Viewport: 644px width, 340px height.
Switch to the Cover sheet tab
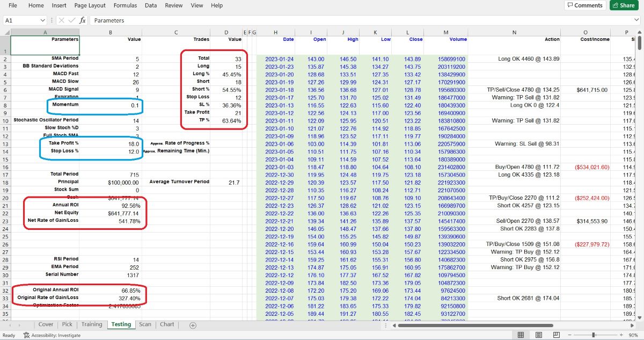(x=46, y=324)
